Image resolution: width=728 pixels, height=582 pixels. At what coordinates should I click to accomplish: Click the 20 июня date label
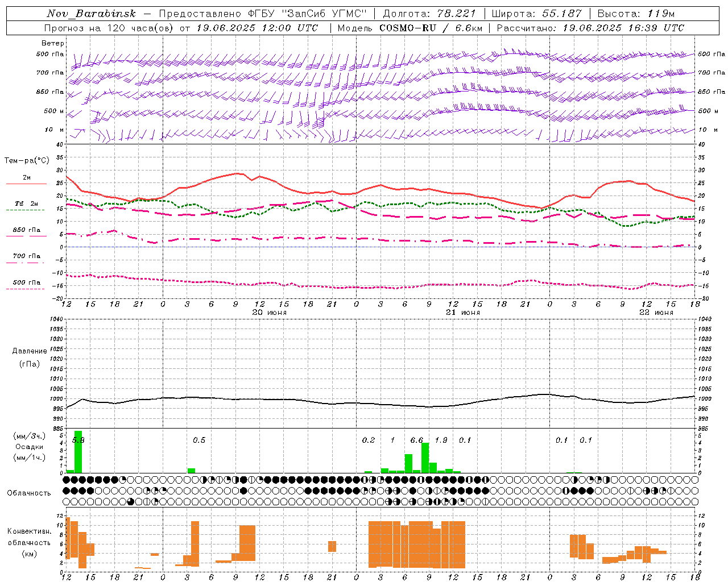[x=270, y=313]
